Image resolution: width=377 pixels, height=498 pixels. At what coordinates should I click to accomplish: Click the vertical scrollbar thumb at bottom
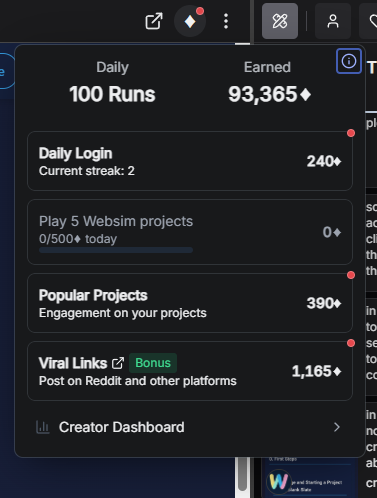243,473
